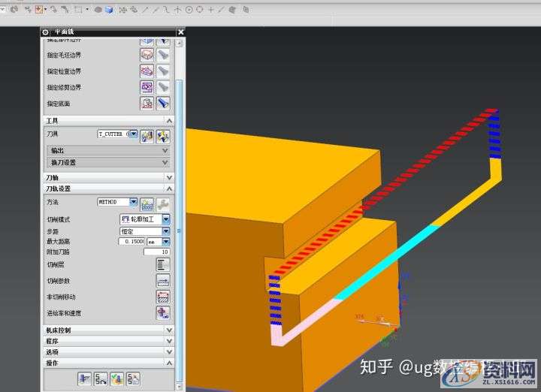Click the specify floor icon (指定底面)
Viewport: 541px width, 392px height.
point(147,104)
